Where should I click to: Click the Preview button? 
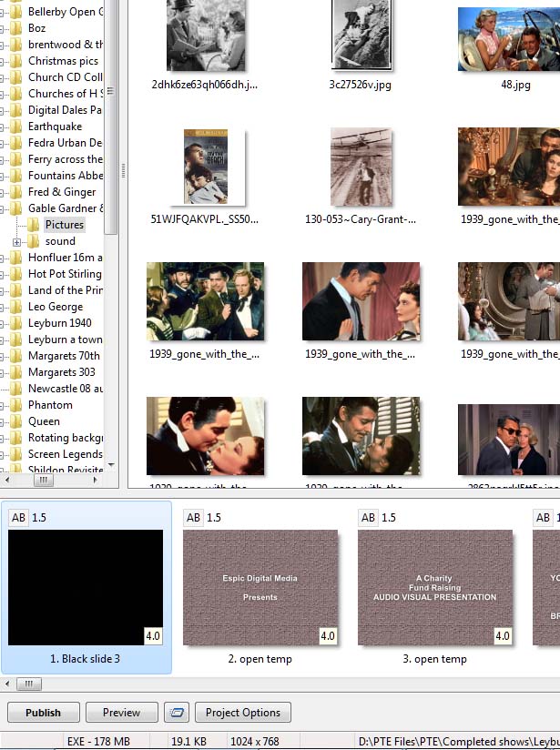pyautogui.click(x=122, y=712)
